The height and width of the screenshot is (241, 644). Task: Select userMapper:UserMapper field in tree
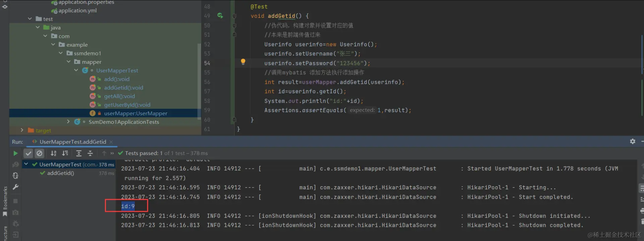point(136,113)
